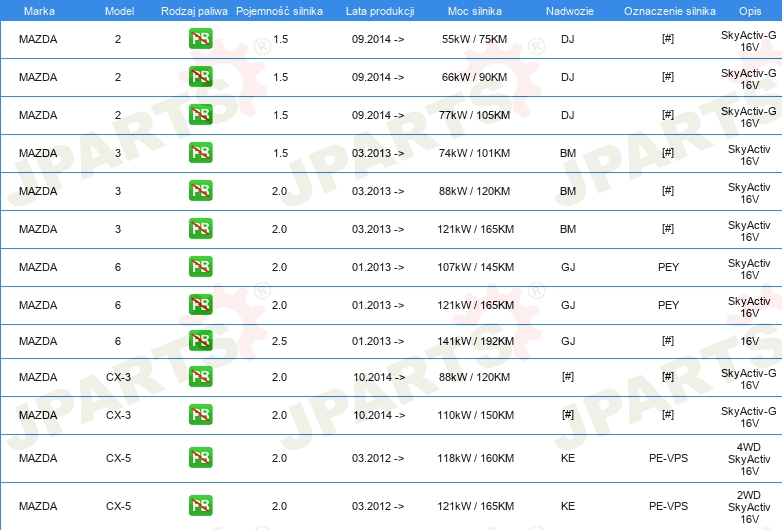Click GJ body code in 141kW row
Screen dimensions: 782x530
pos(568,341)
